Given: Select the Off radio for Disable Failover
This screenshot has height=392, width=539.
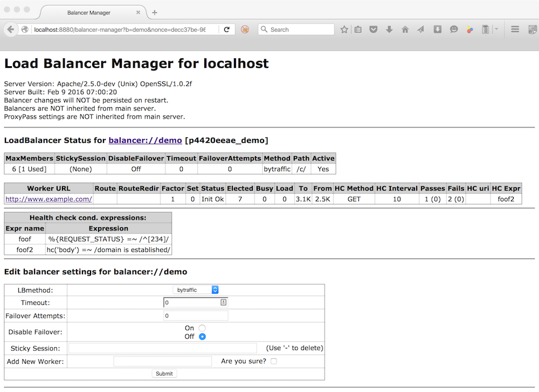Looking at the screenshot, I should pos(202,336).
